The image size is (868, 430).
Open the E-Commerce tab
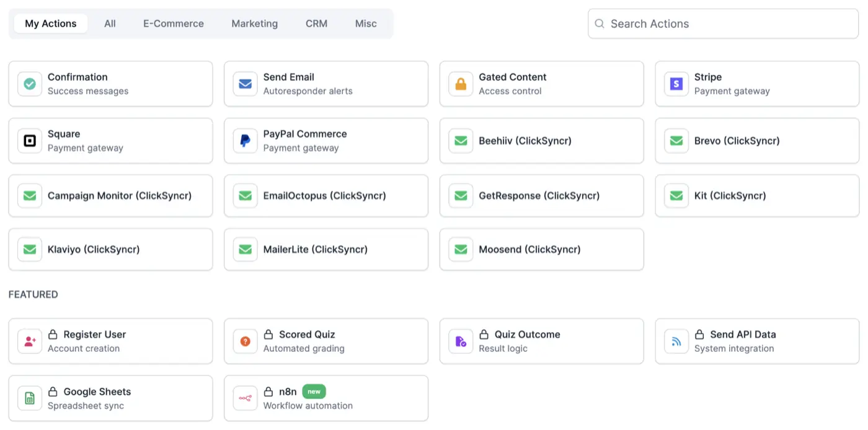pos(174,24)
